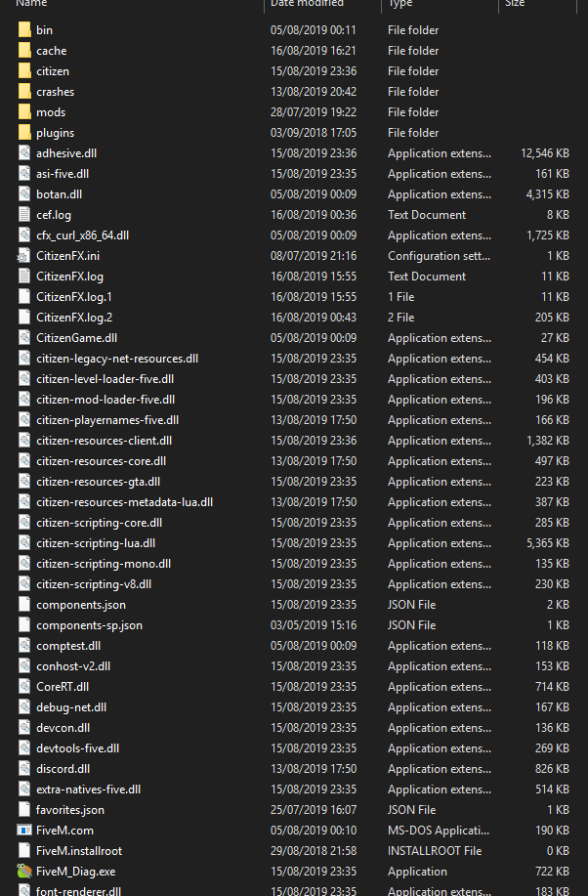Select file name extra-natives-five.dll
This screenshot has height=896, width=588.
coord(89,789)
